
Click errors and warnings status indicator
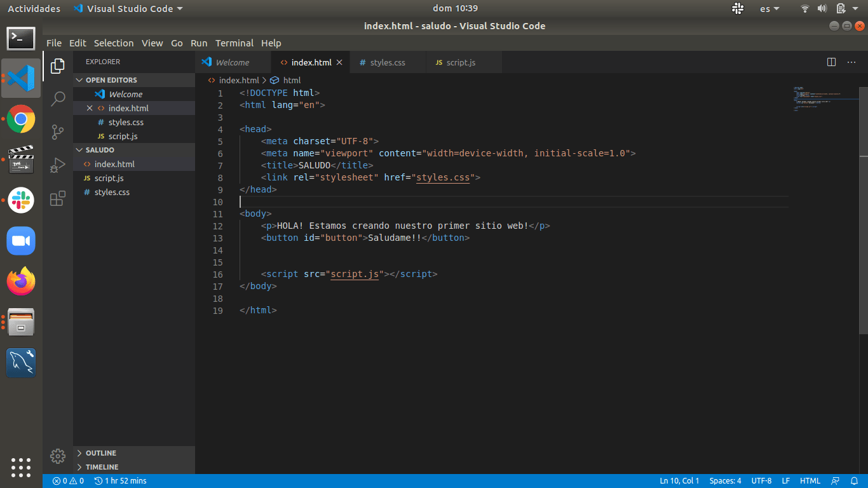(x=68, y=481)
